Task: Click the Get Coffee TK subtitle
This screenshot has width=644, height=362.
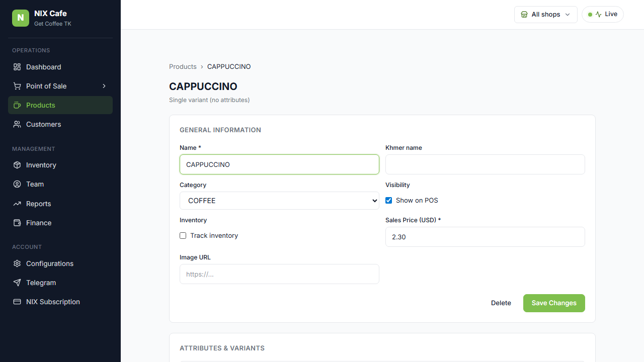Action: pos(53,24)
